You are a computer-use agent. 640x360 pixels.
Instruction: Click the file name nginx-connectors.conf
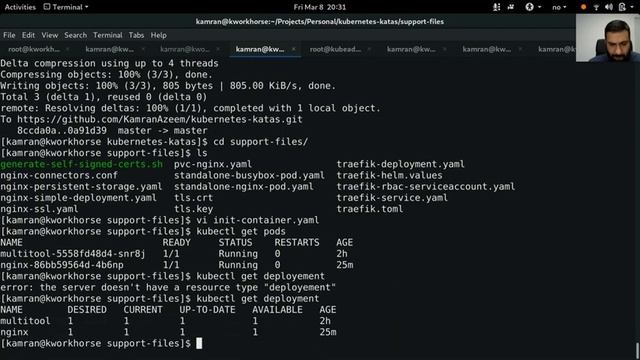pos(59,175)
